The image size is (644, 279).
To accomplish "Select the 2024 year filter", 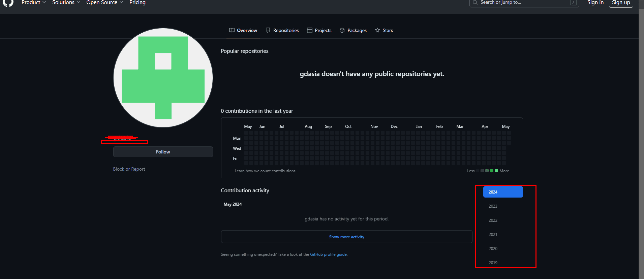I will tap(503, 192).
